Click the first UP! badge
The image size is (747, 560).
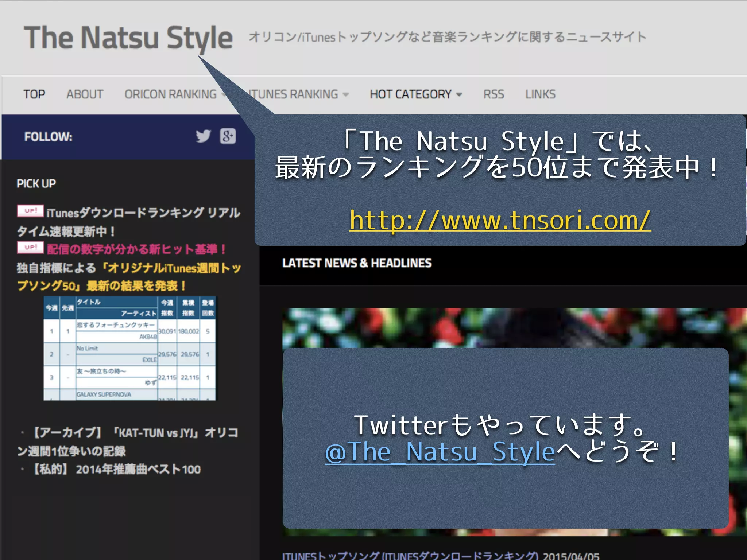click(31, 211)
